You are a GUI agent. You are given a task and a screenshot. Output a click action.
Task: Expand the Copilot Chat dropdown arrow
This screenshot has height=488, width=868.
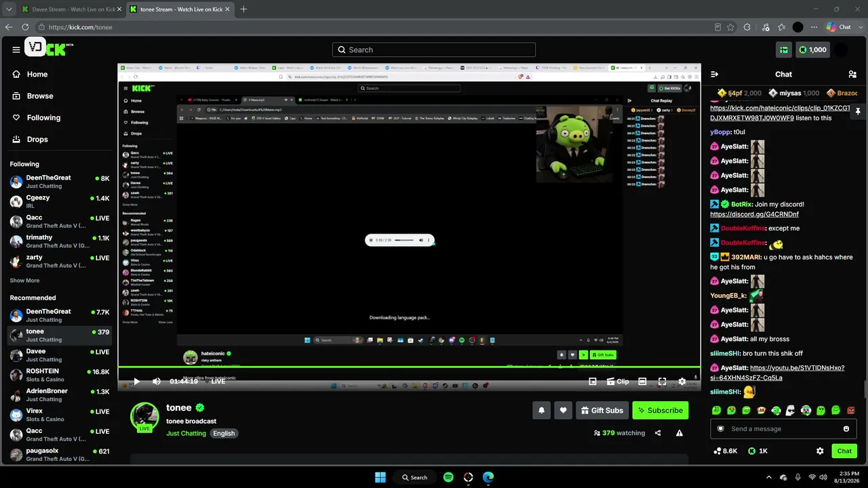(x=859, y=27)
